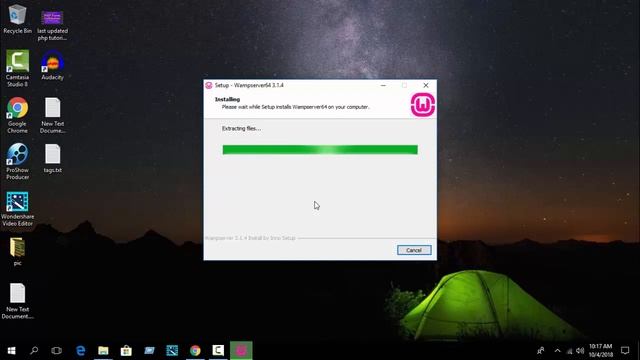Open the pic folder icon
640x360 pixels.
tap(17, 251)
